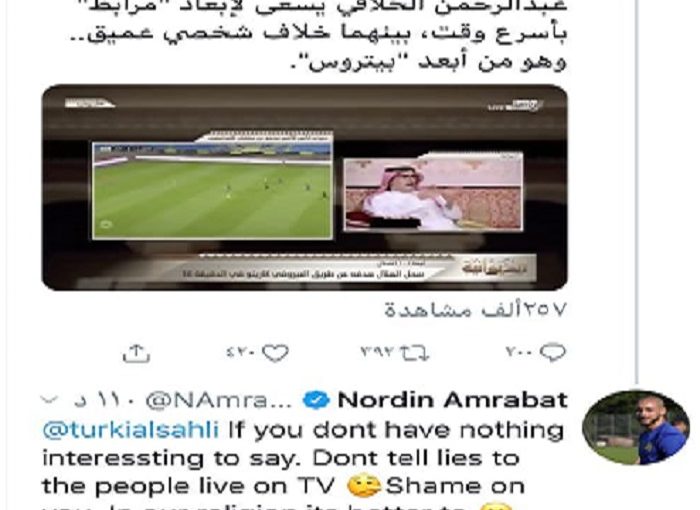This screenshot has height=510, width=700.
Task: Click the reply text "Dont tell lies to"
Action: pos(415,458)
